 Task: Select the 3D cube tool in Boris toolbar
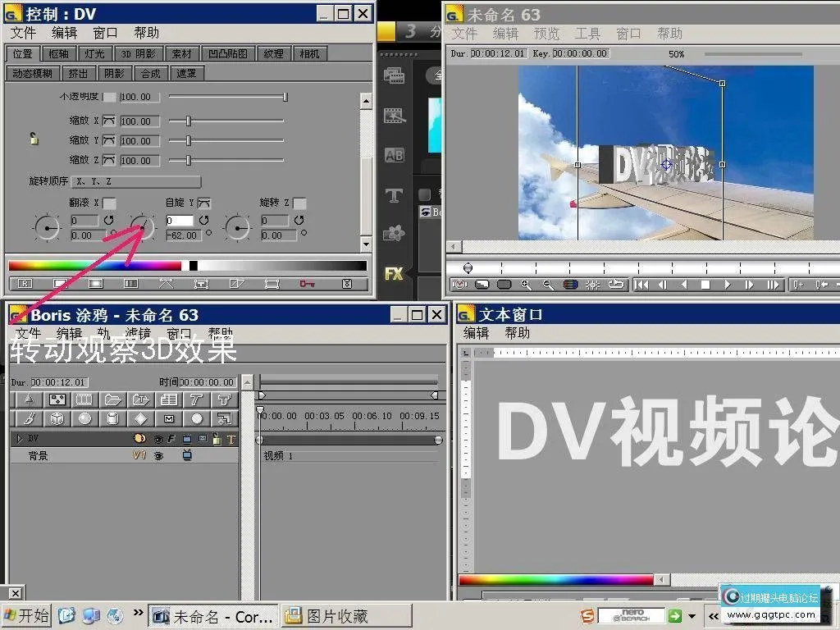(x=57, y=418)
